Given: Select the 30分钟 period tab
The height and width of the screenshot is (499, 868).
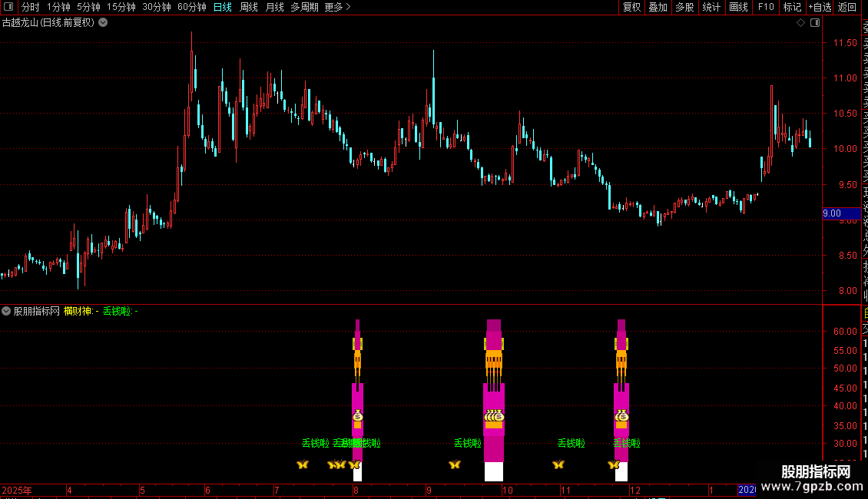Looking at the screenshot, I should 157,7.
